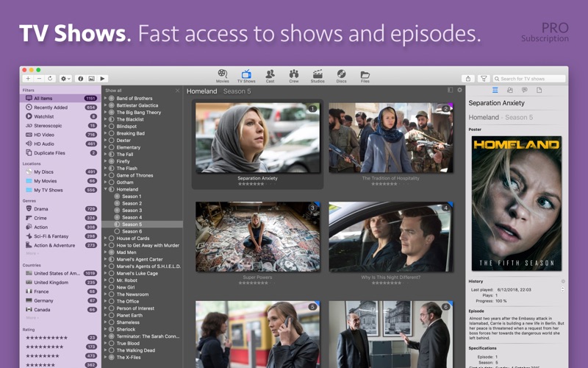This screenshot has width=588, height=368.
Task: Open the Crew section
Action: 293,75
